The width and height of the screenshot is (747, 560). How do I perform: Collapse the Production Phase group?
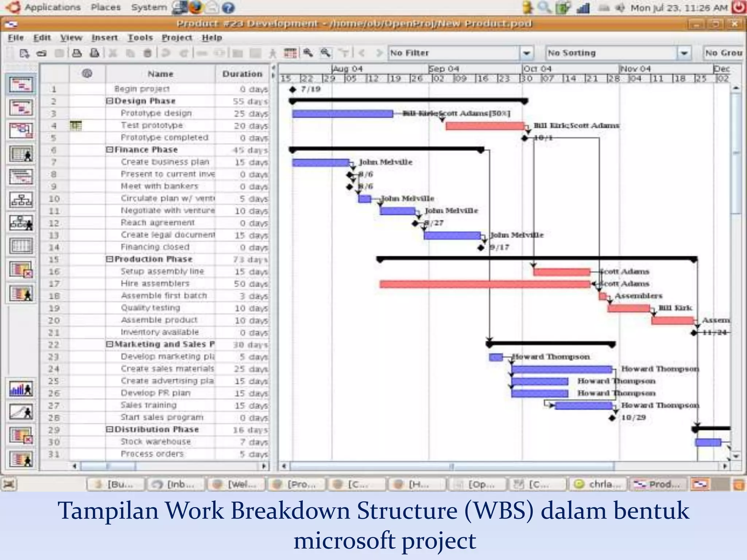pyautogui.click(x=109, y=259)
